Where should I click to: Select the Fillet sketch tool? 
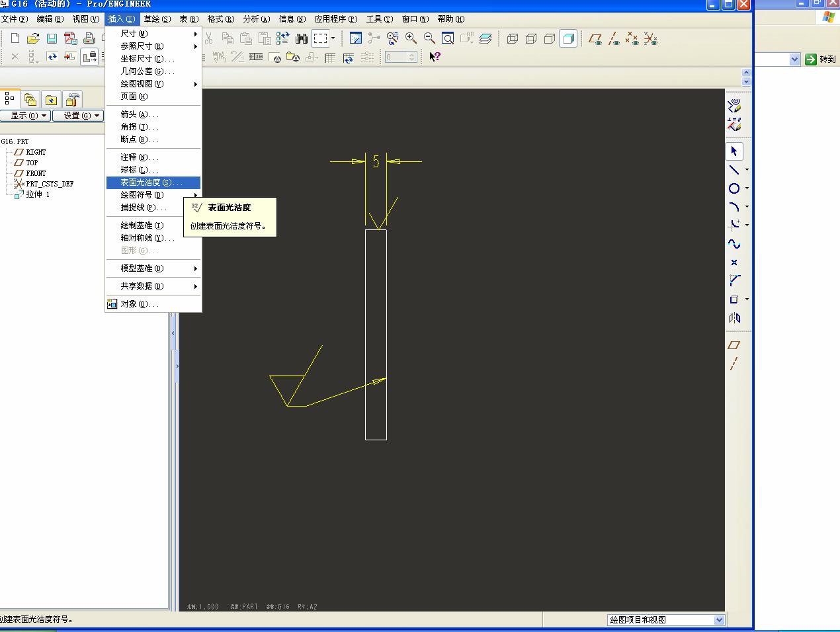click(x=734, y=225)
